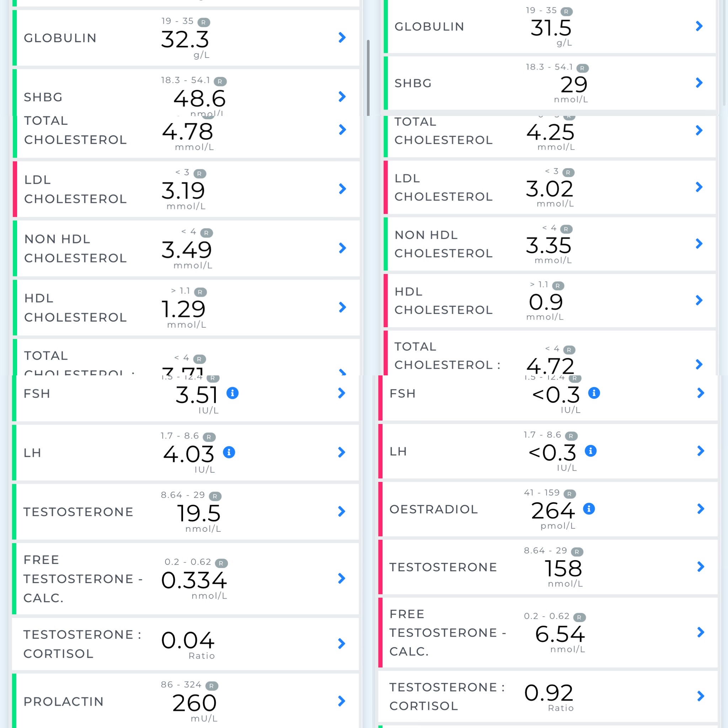Viewport: 728px width, 728px height.
Task: Expand the Testosterone 158 nmol/L row chevron
Action: pyautogui.click(x=701, y=566)
